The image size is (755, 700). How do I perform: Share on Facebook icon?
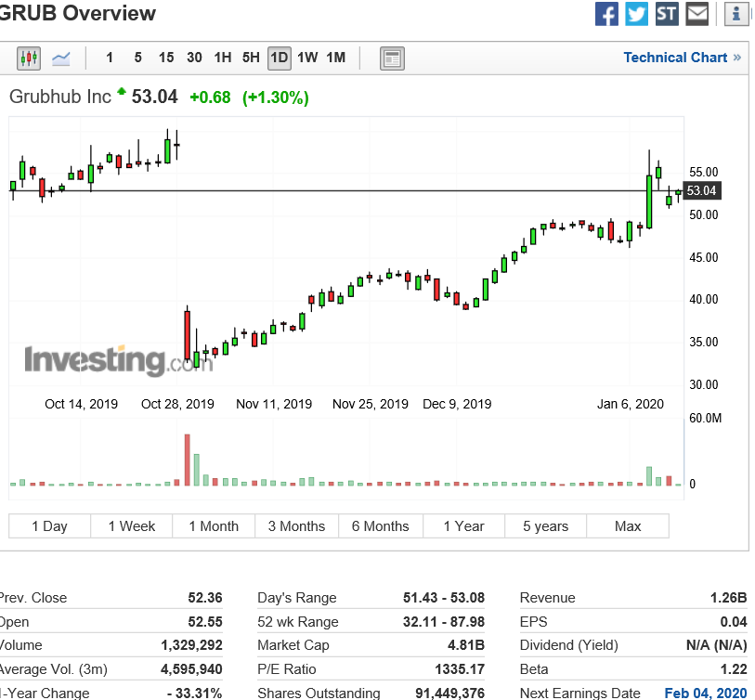coord(606,14)
